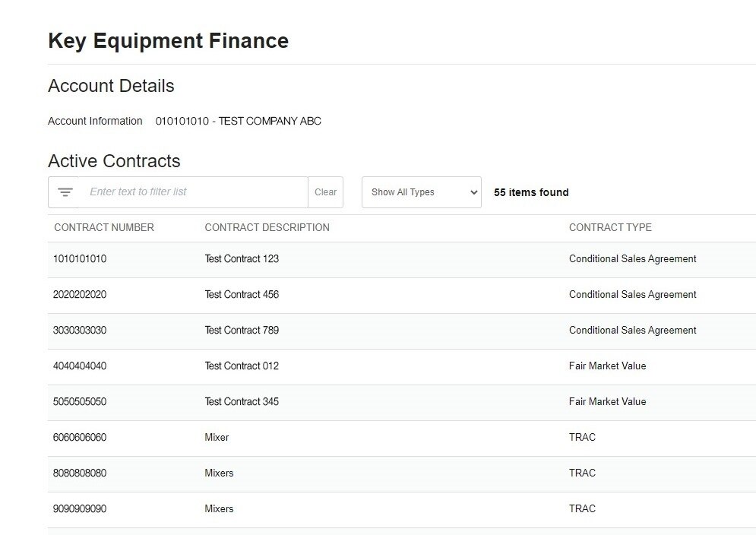The width and height of the screenshot is (756, 535).
Task: Click Conditional Sales Agreement type for contract 2020202020
Action: pos(633,295)
